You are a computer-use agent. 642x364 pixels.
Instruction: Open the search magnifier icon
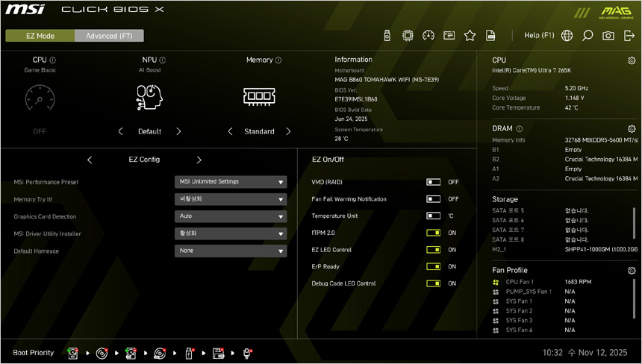tap(588, 35)
